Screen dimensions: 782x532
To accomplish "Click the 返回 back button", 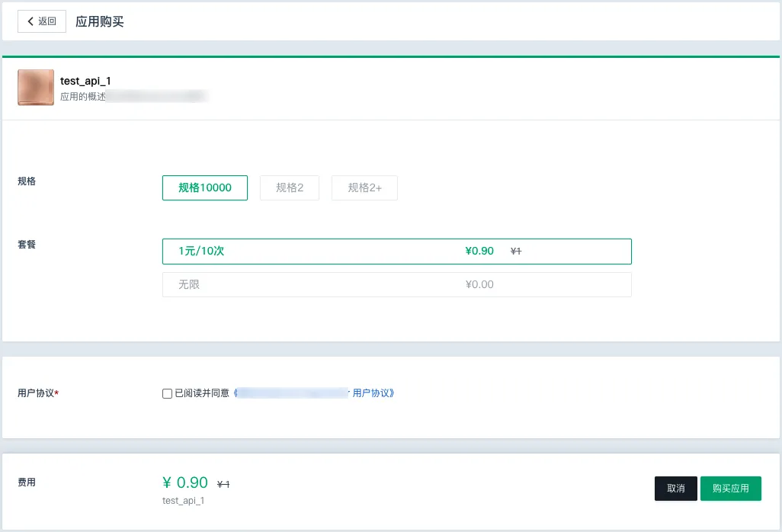I will pyautogui.click(x=42, y=21).
